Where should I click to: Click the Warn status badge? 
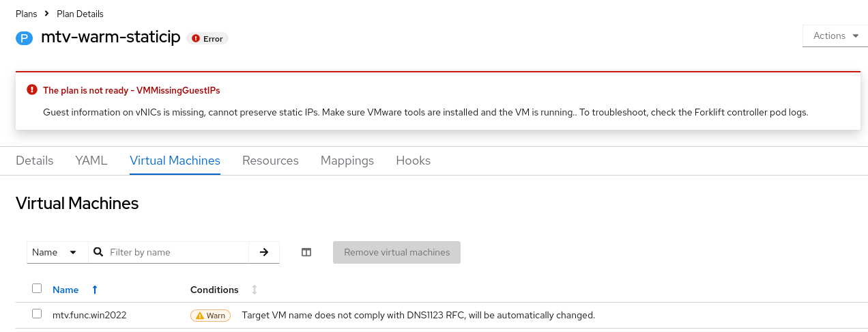(210, 316)
